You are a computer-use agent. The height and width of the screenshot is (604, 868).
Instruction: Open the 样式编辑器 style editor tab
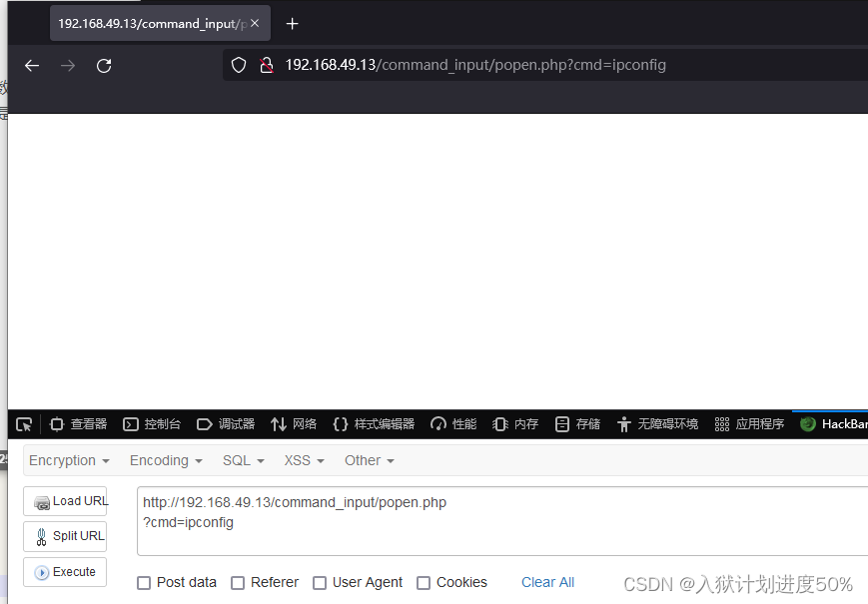click(x=374, y=424)
